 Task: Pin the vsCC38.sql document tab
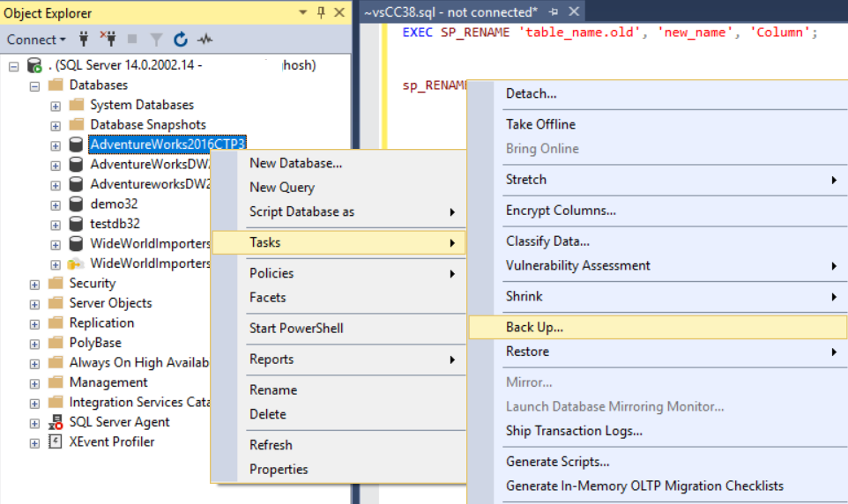554,11
